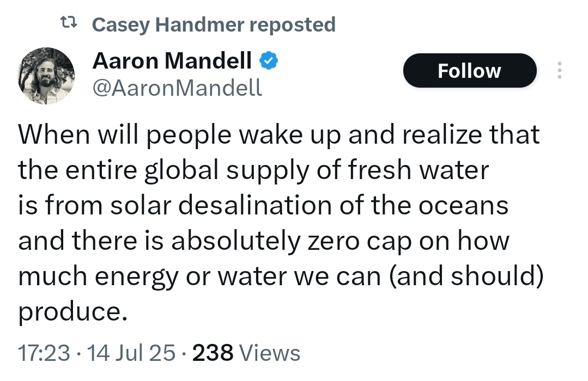
Task: Click the word "reposted" in the header
Action: [293, 24]
